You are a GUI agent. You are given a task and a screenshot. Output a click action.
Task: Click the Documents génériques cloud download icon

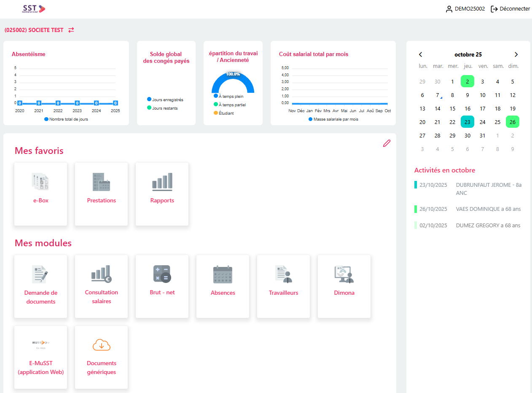pos(101,345)
